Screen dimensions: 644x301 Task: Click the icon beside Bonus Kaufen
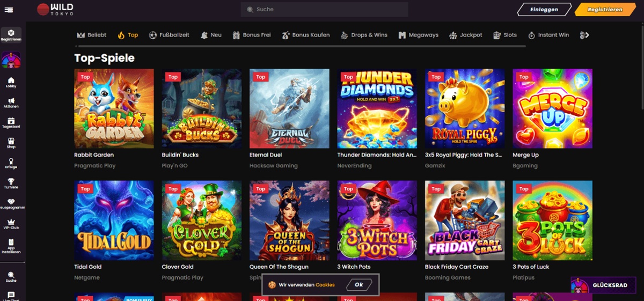pyautogui.click(x=286, y=35)
